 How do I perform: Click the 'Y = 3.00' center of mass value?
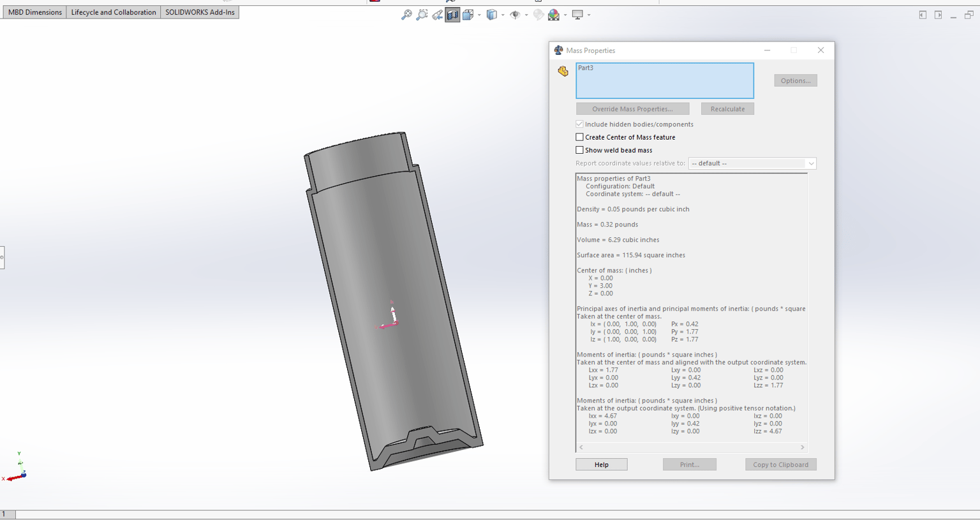point(600,286)
